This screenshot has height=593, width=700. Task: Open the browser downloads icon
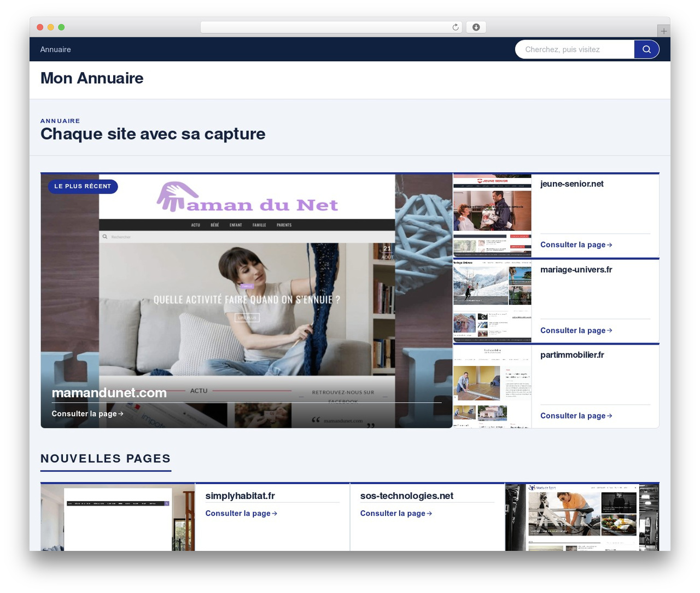[x=476, y=27]
